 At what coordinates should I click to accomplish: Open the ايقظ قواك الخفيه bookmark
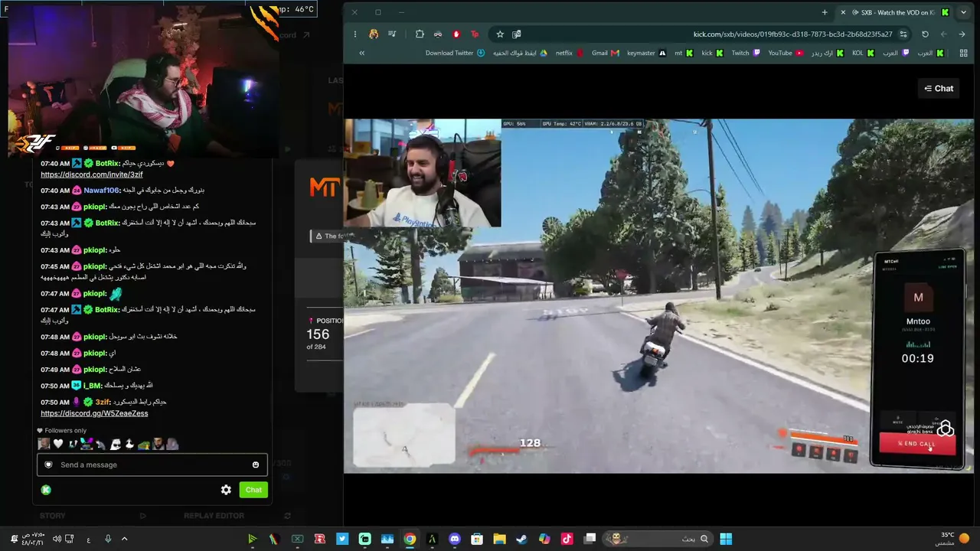(x=520, y=53)
